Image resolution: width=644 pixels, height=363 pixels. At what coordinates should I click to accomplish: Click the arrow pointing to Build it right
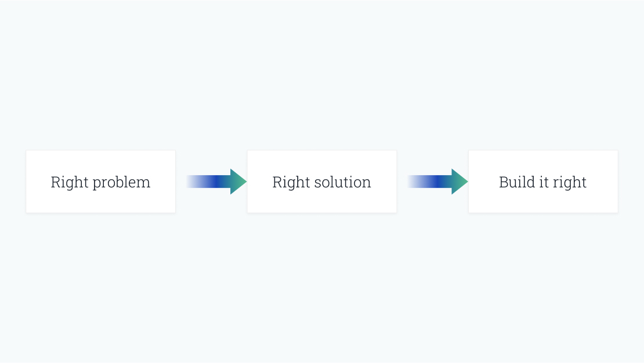pos(437,181)
